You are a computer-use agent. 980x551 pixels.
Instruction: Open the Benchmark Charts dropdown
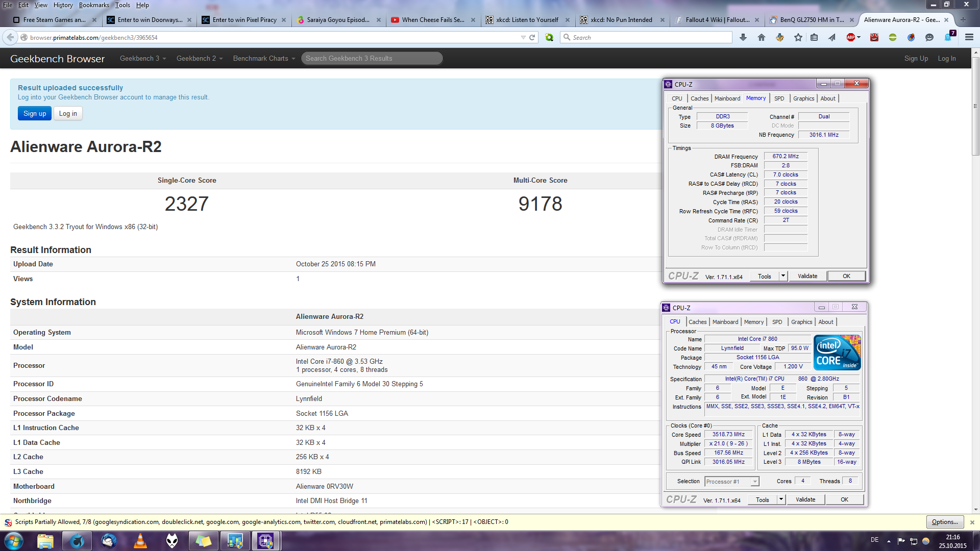[x=264, y=58]
